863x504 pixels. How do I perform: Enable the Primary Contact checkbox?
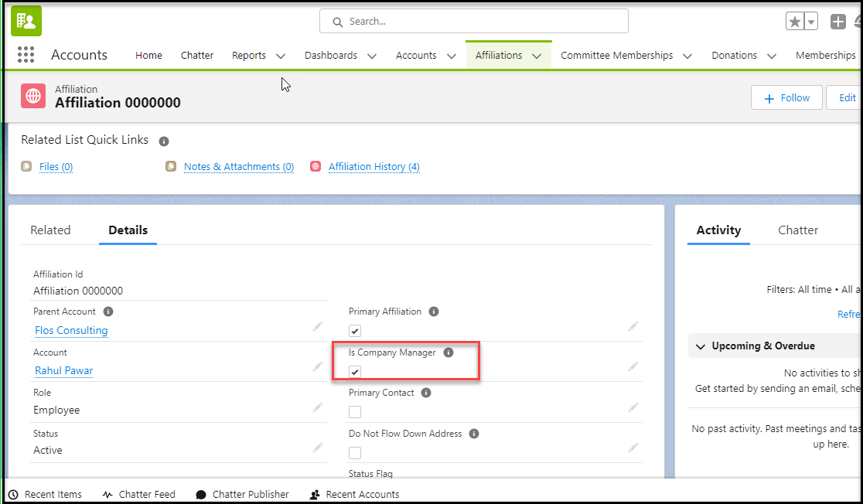point(355,412)
